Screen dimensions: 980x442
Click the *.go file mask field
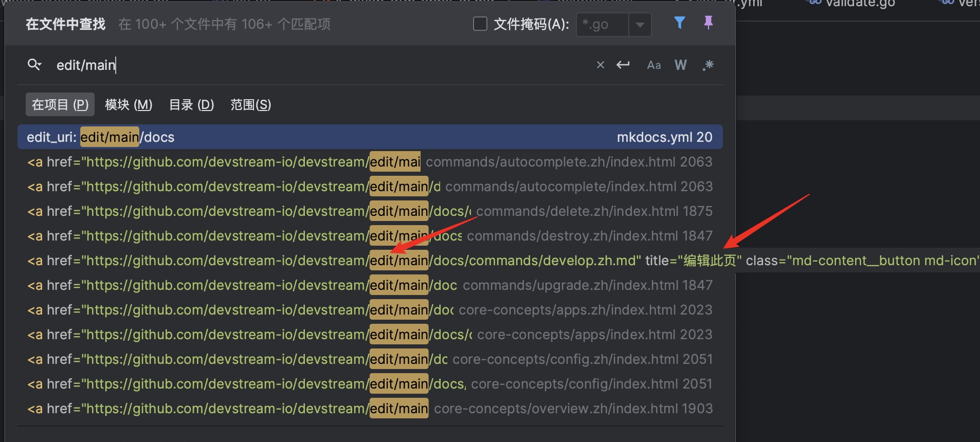point(603,24)
